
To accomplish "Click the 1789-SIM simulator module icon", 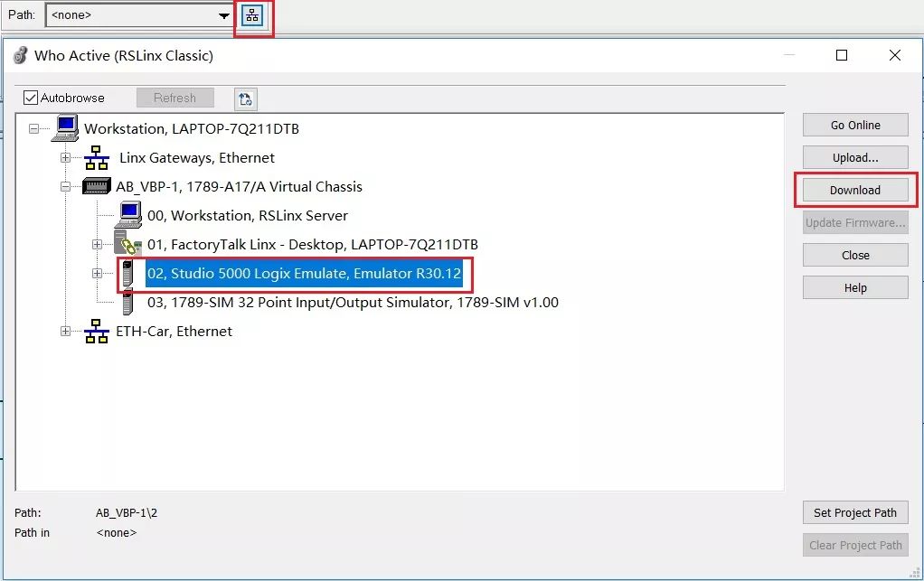I will pyautogui.click(x=127, y=302).
